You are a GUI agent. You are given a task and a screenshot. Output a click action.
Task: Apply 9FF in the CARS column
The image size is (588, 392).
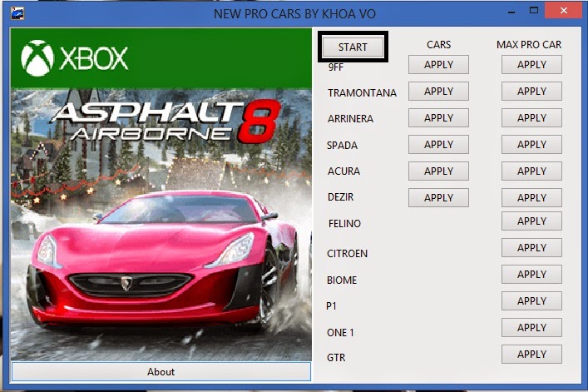pyautogui.click(x=438, y=65)
